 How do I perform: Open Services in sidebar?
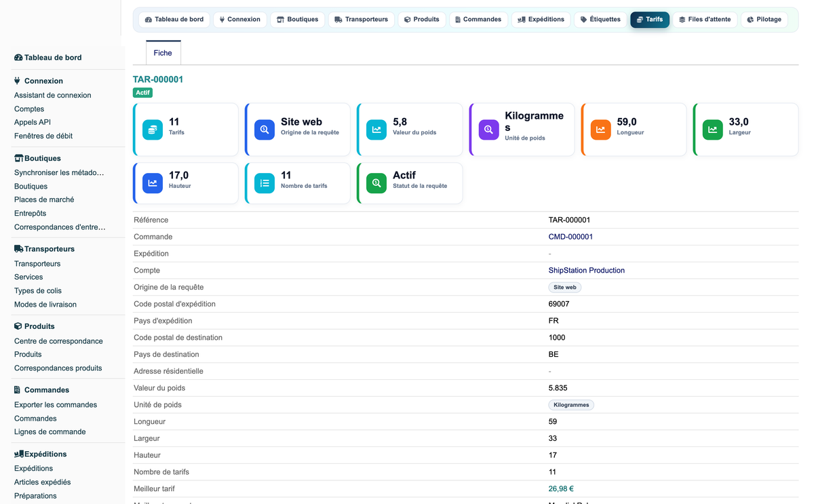click(28, 277)
